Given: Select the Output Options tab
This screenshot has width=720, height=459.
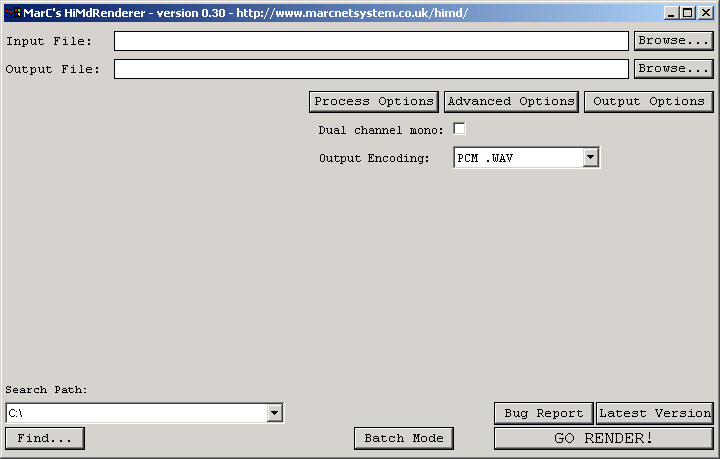Looking at the screenshot, I should [x=648, y=101].
